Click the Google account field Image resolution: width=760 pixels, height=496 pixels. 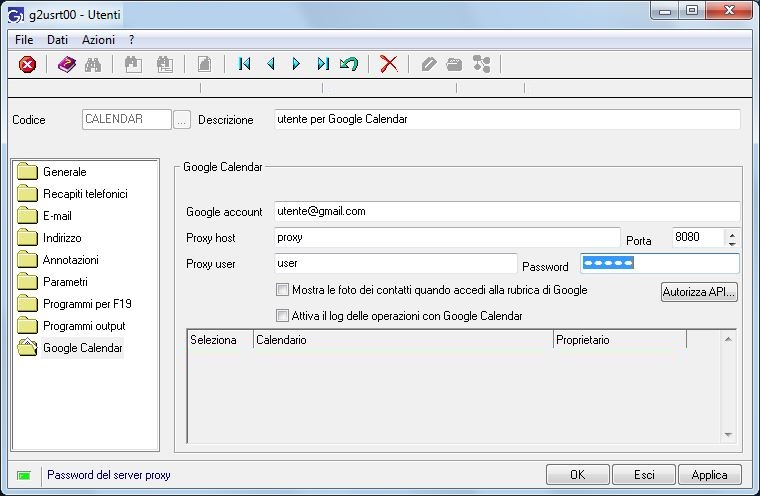pyautogui.click(x=507, y=211)
